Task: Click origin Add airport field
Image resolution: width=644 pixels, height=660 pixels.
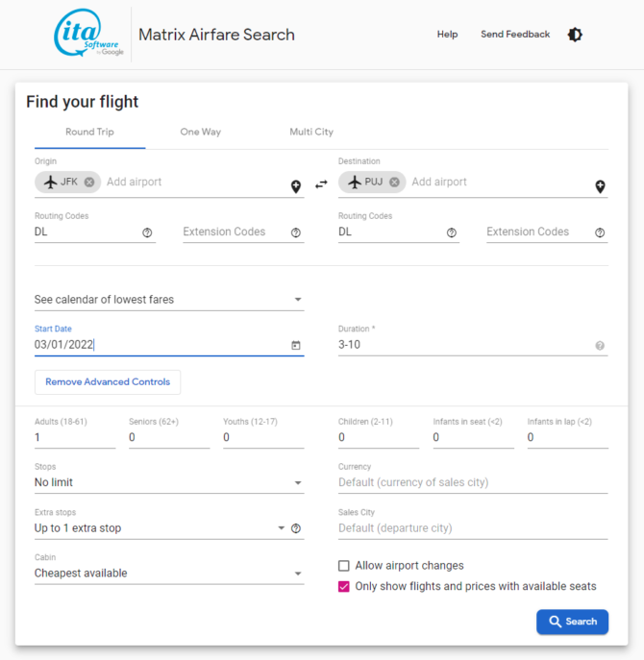Action: [x=196, y=182]
